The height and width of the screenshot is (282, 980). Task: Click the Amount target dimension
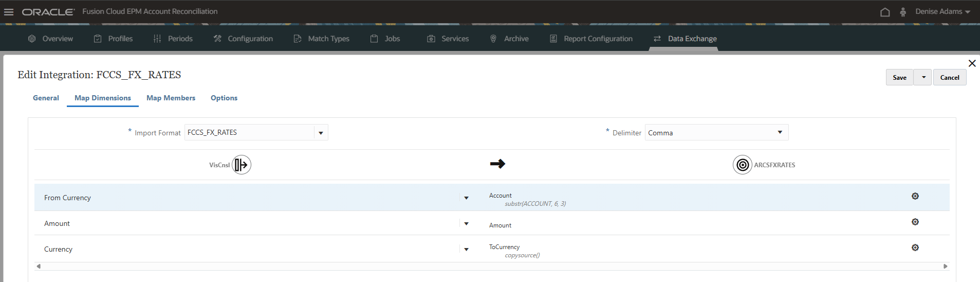500,225
